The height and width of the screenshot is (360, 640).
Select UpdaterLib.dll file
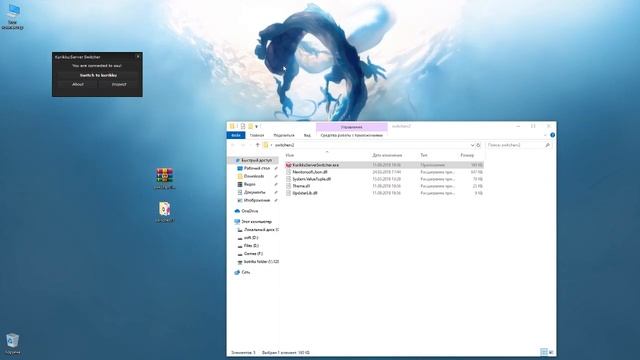(x=384, y=193)
